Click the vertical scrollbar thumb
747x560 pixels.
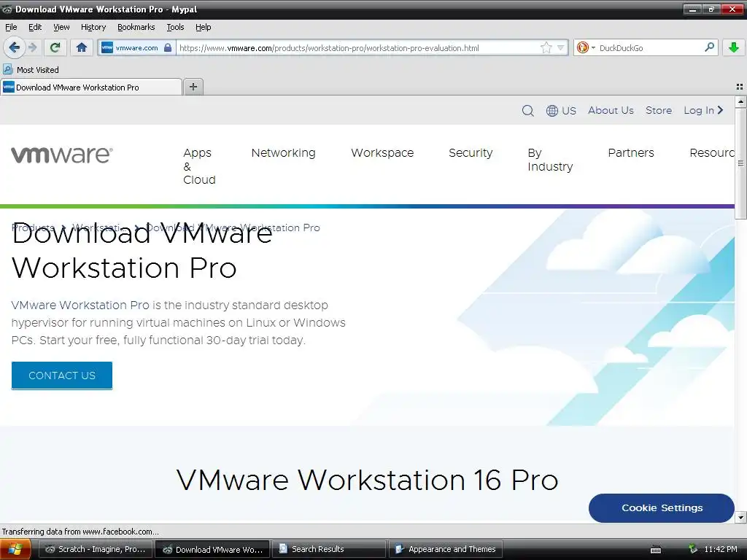point(740,163)
